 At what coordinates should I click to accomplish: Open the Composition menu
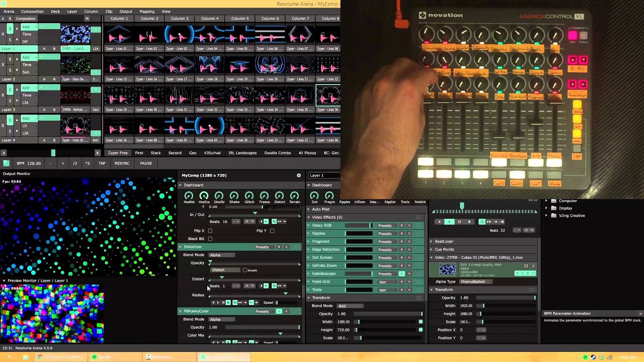coord(32,11)
